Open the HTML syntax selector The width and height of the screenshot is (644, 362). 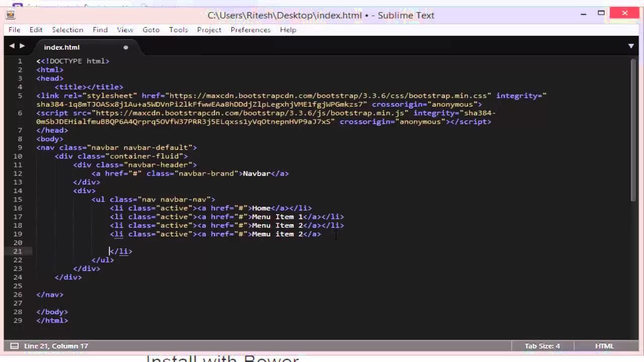point(604,346)
